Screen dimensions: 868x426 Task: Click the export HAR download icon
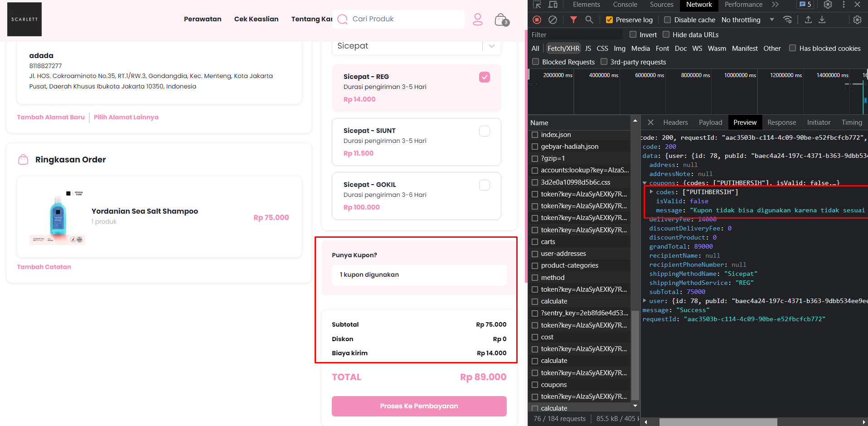[822, 20]
